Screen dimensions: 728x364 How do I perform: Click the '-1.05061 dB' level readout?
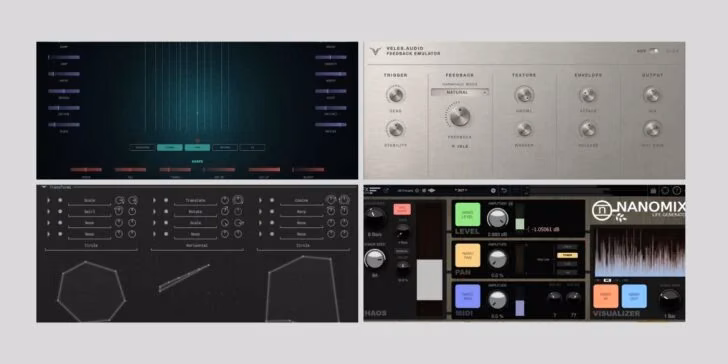pos(546,229)
